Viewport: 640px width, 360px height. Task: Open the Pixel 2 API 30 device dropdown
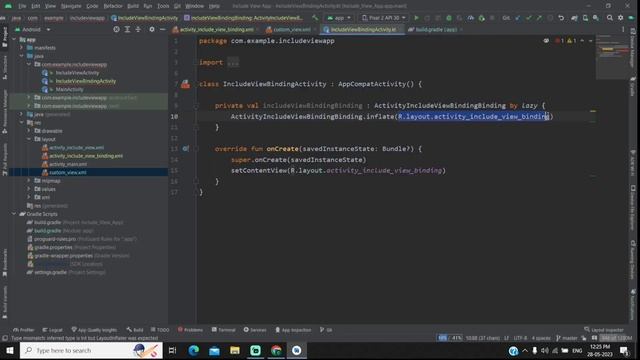pyautogui.click(x=384, y=18)
